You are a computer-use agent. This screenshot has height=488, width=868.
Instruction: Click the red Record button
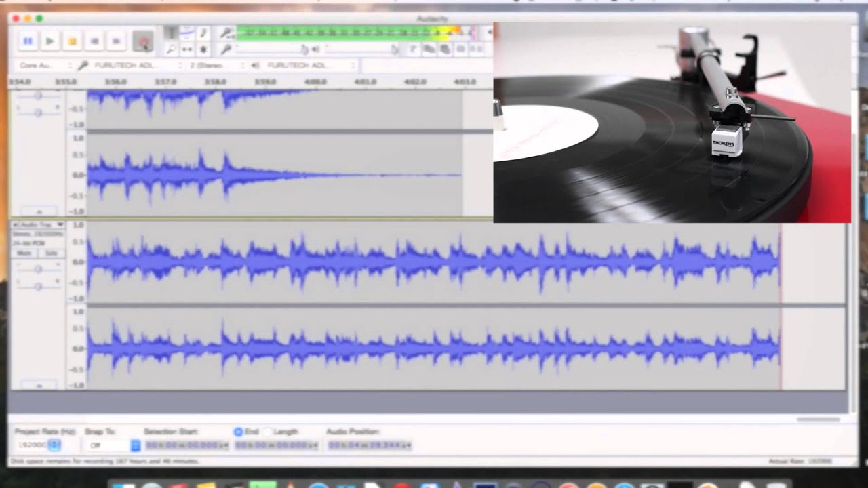click(x=143, y=41)
